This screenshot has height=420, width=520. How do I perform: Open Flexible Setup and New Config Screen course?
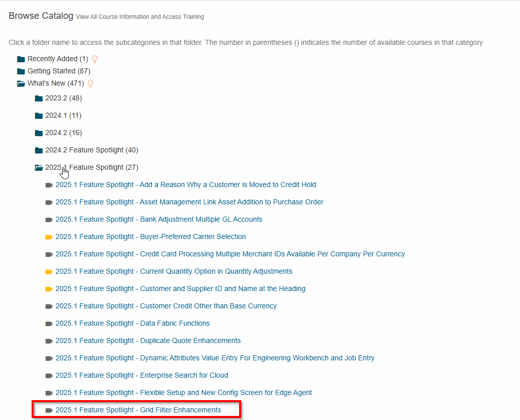click(184, 392)
